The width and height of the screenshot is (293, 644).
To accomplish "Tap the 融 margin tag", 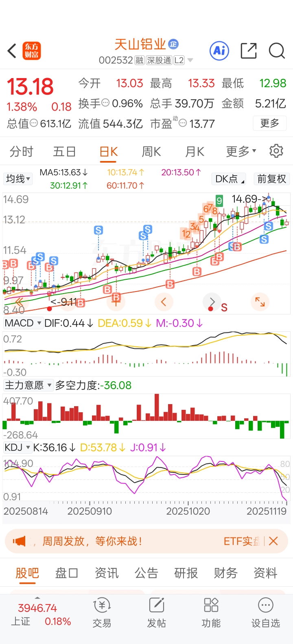I will click(140, 61).
